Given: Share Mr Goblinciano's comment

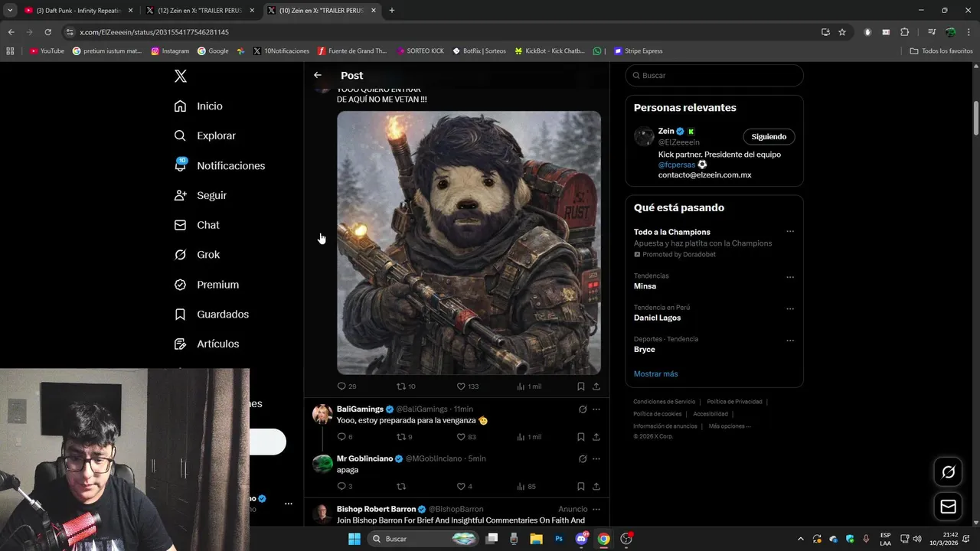Looking at the screenshot, I should tap(596, 486).
